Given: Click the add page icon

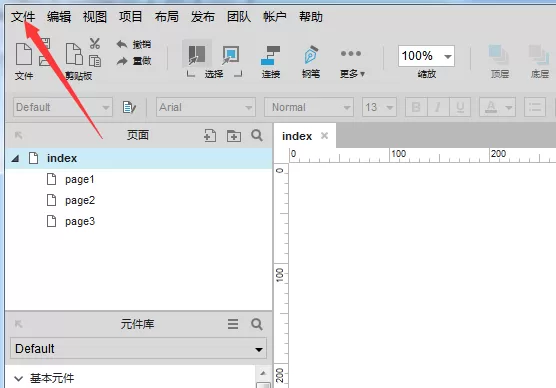Looking at the screenshot, I should 210,135.
